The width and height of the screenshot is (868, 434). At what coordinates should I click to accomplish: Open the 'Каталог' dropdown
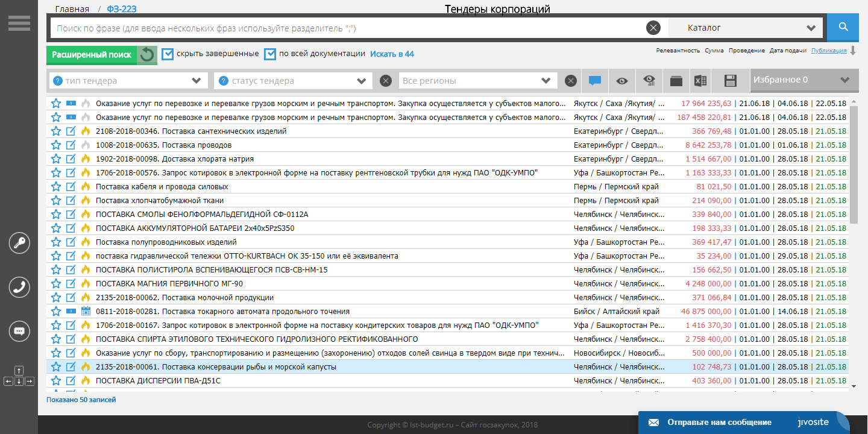coord(746,28)
